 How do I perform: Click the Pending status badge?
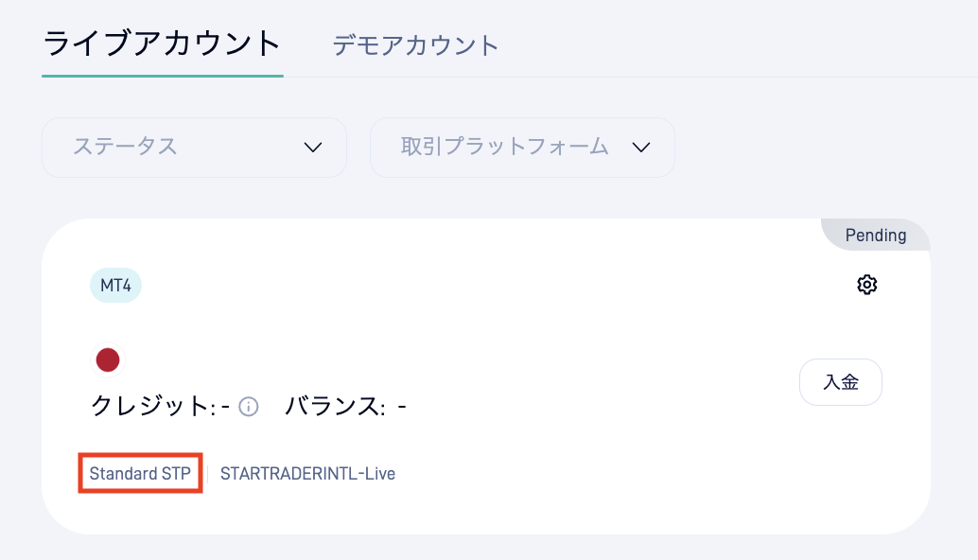[x=876, y=236]
